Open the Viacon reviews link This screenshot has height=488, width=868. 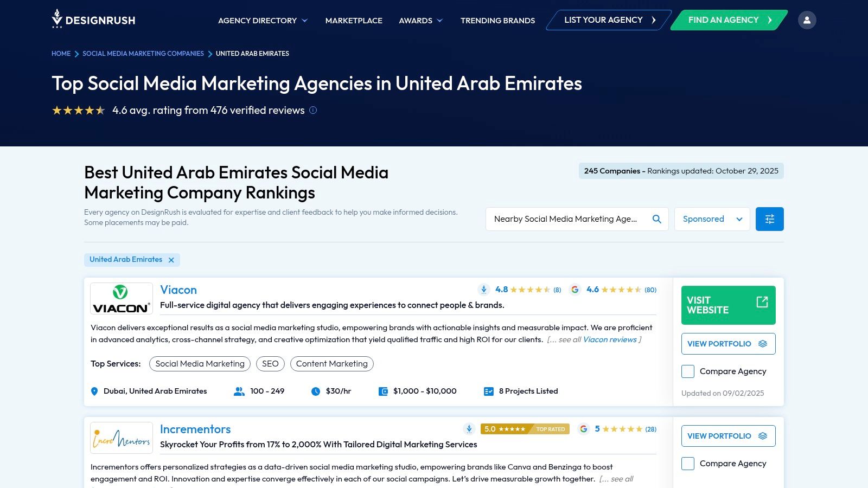pyautogui.click(x=610, y=339)
